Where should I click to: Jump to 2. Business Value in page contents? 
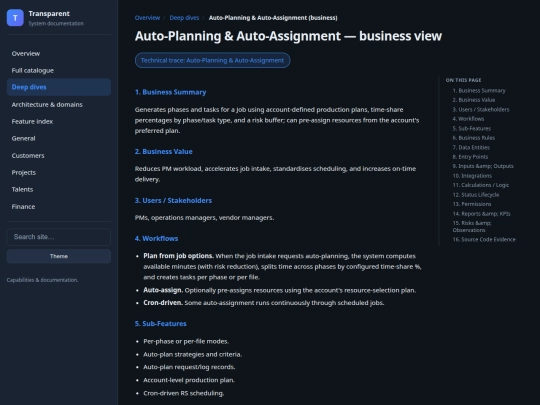click(x=474, y=100)
